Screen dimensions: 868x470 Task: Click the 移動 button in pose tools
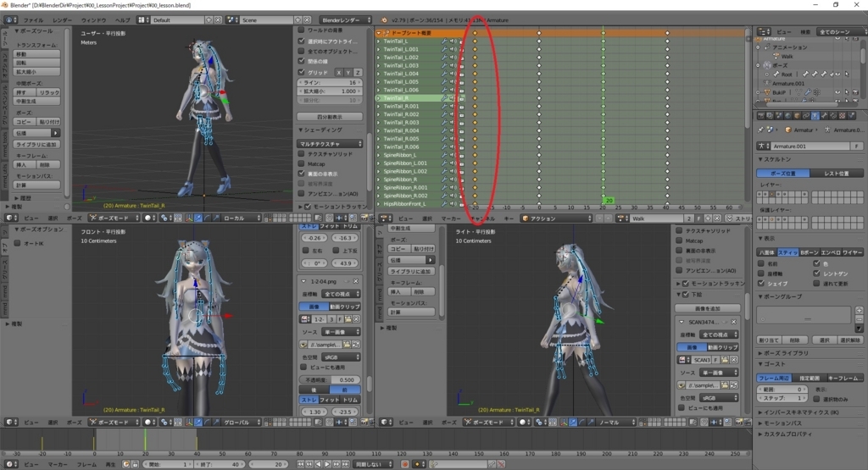tap(36, 54)
